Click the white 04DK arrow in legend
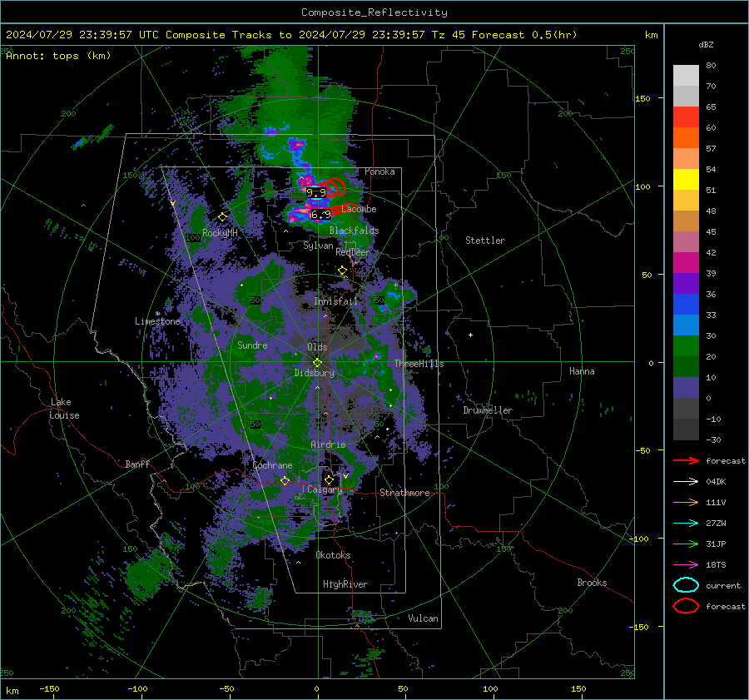This screenshot has width=749, height=700. point(686,482)
